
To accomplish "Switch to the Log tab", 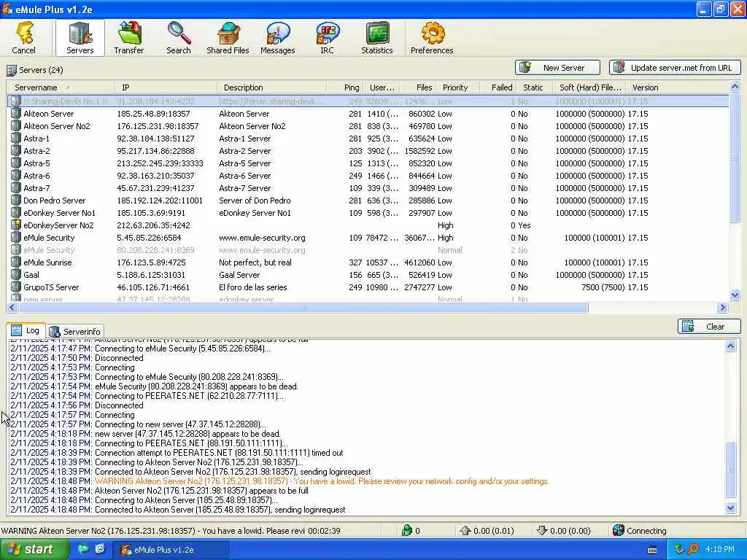I will pyautogui.click(x=26, y=330).
